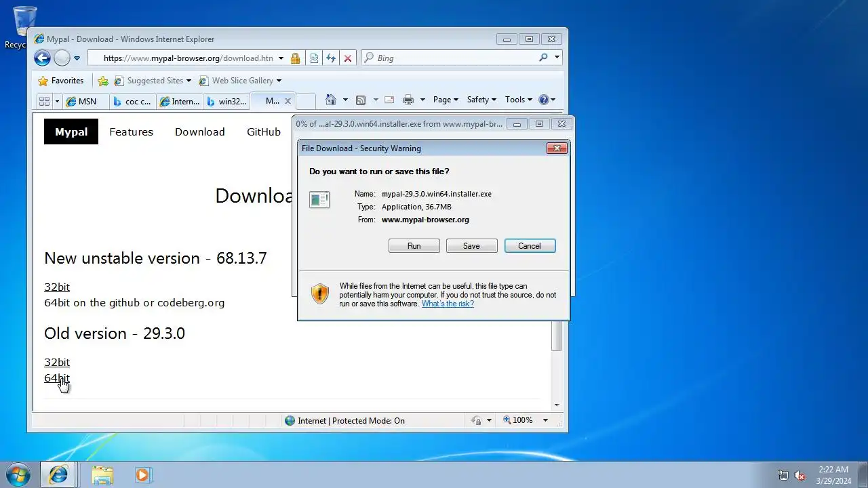The image size is (868, 488).
Task: Switch to the 'coc c...' tab
Action: (x=132, y=101)
